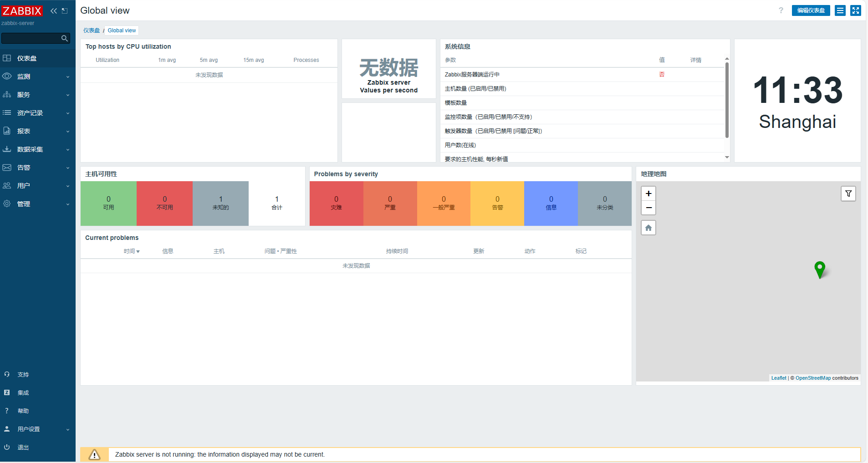Viewport: 868px width, 463px height.
Task: Expand 服务 submenu chevron
Action: pyautogui.click(x=68, y=95)
